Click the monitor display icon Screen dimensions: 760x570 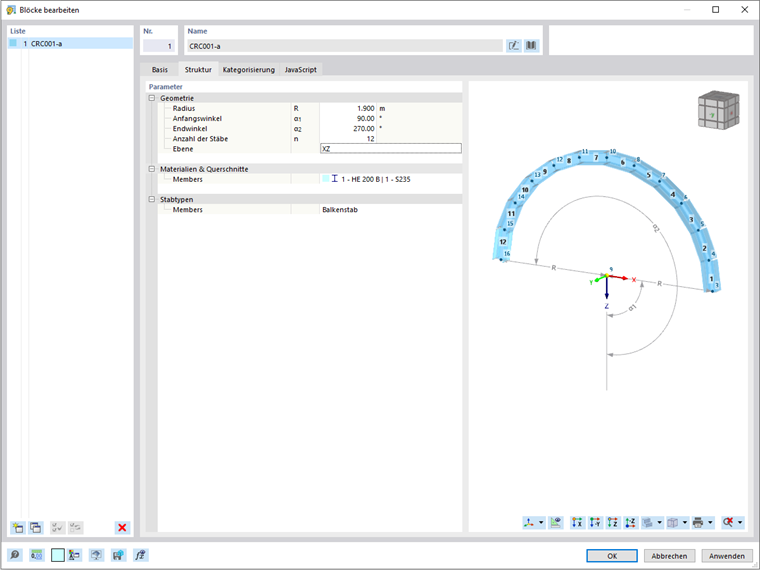point(96,555)
